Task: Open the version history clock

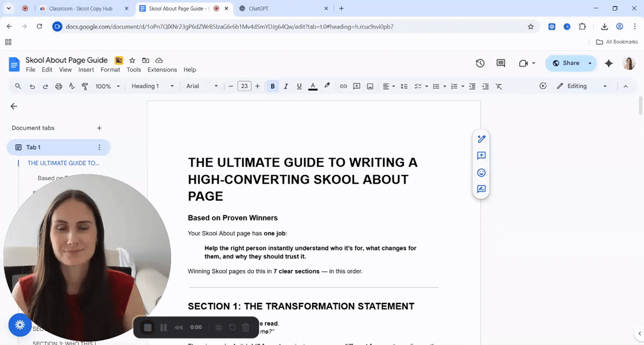Action: pyautogui.click(x=480, y=64)
